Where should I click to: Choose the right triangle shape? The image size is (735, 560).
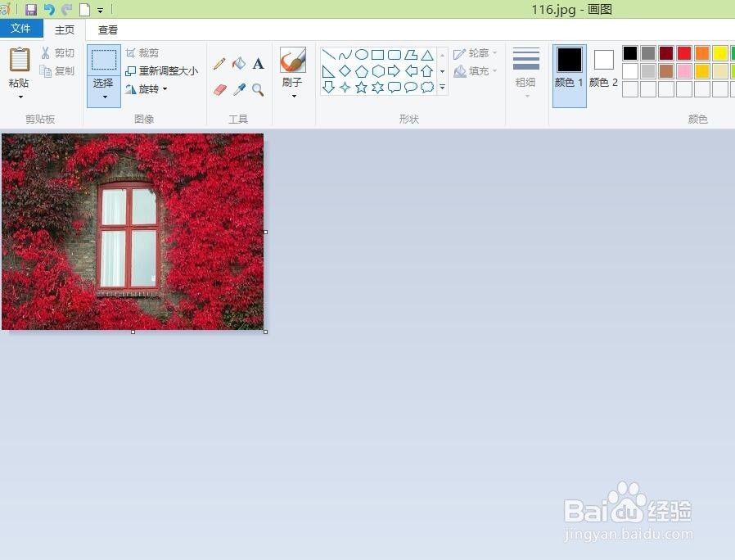point(328,71)
